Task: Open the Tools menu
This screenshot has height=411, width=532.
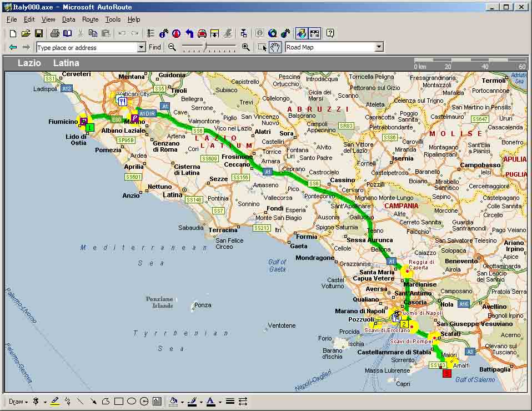Action: [113, 19]
